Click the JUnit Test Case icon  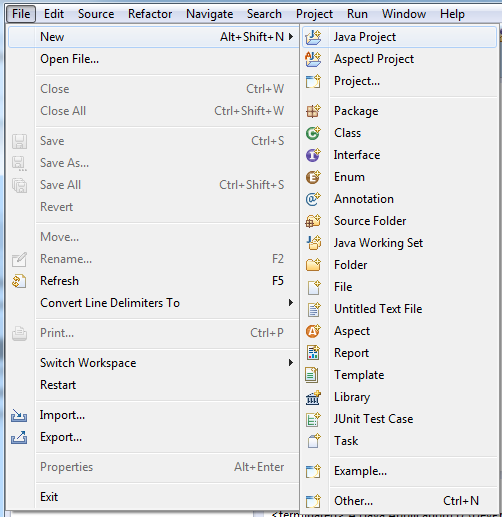point(313,419)
